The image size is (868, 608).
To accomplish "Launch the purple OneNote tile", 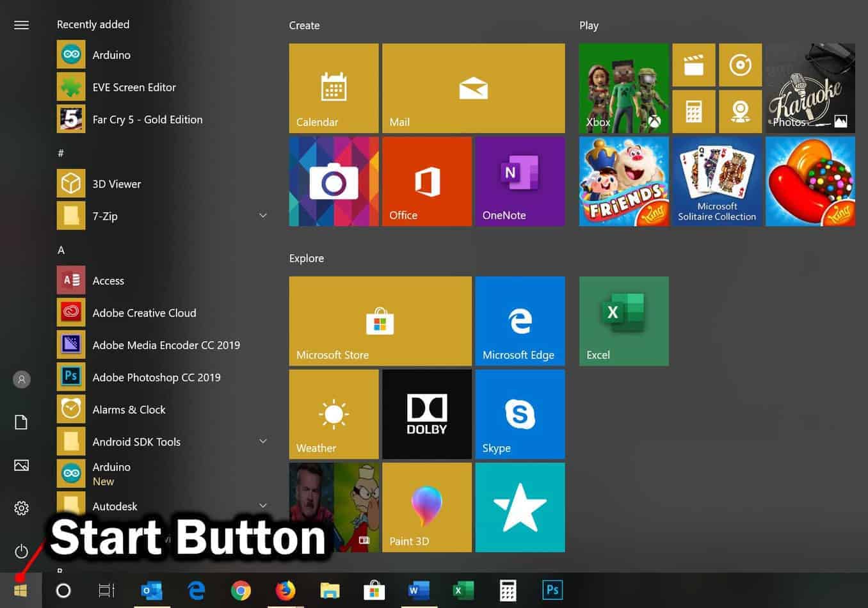I will point(520,181).
